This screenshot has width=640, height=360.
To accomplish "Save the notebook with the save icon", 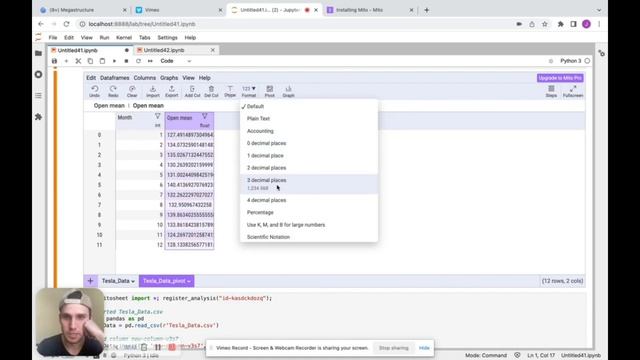I will (54, 61).
